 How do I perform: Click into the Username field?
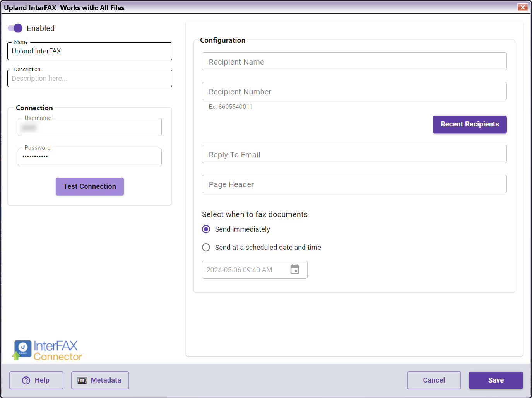click(90, 127)
